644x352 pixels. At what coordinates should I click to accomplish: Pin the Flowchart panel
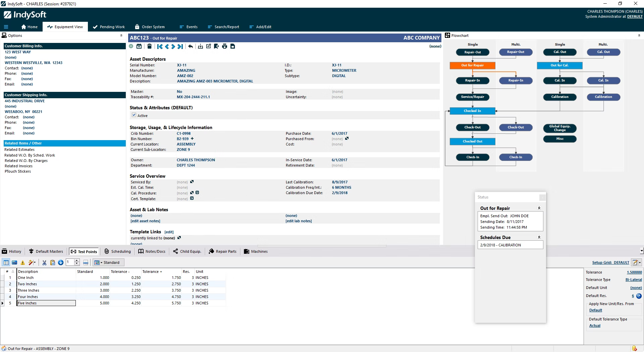click(x=639, y=35)
